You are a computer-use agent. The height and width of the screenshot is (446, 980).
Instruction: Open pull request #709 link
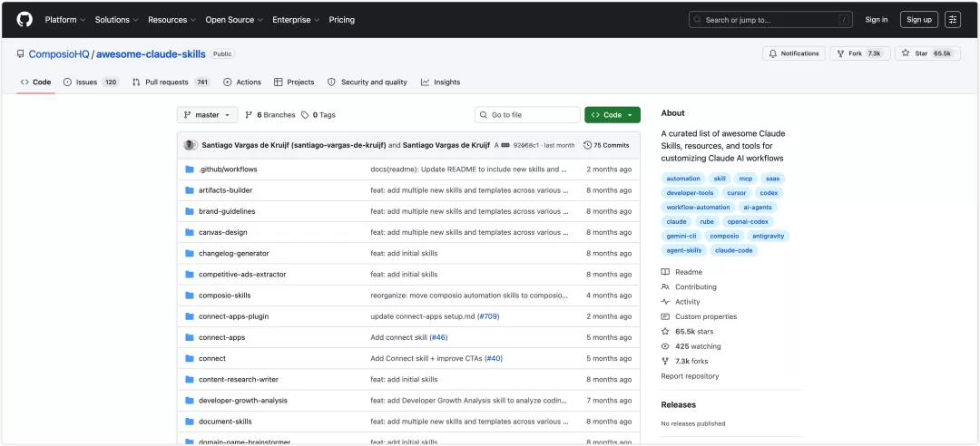[x=488, y=316]
